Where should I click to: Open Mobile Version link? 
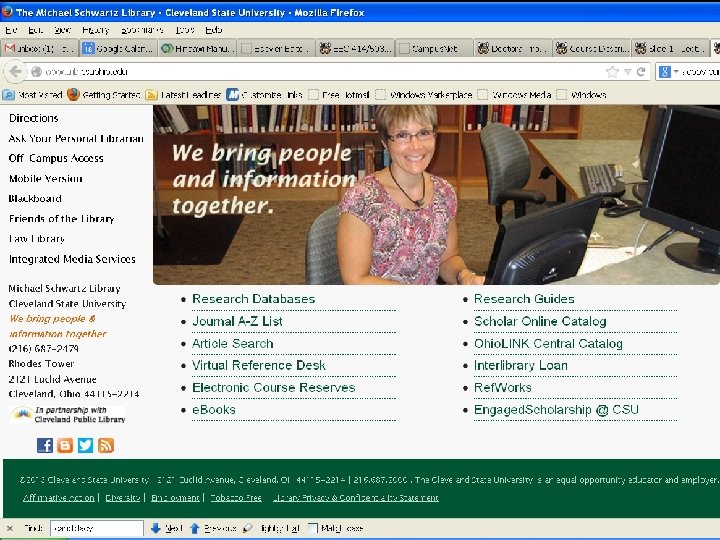point(45,179)
